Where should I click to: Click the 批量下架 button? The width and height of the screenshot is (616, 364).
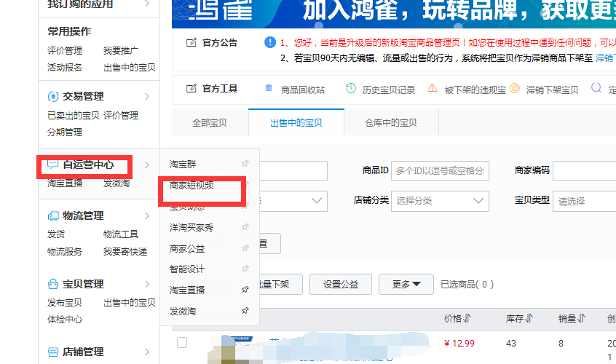tap(281, 285)
